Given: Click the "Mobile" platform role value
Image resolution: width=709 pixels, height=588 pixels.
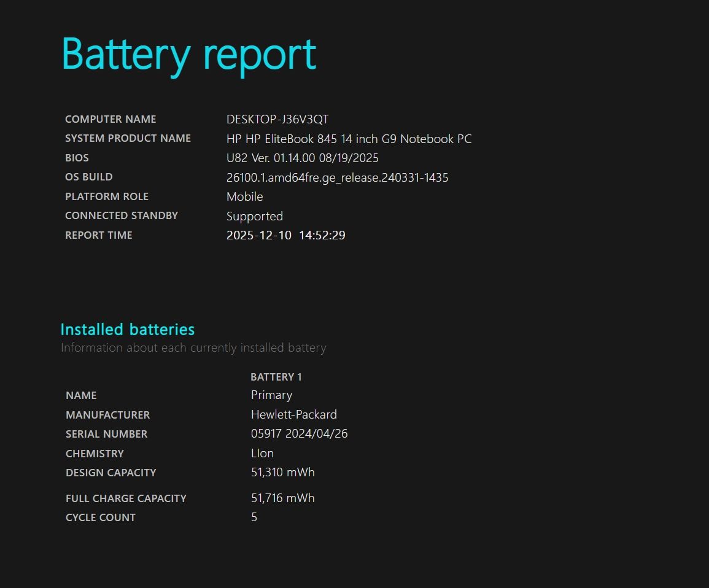Looking at the screenshot, I should click(244, 196).
